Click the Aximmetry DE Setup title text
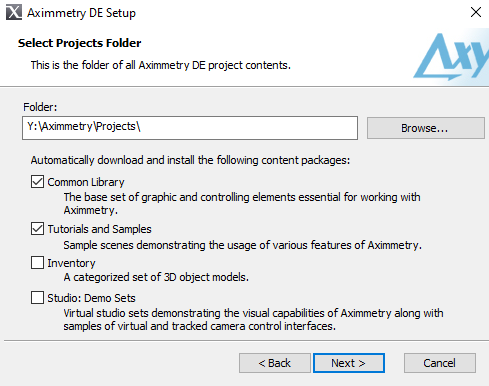 (x=81, y=13)
